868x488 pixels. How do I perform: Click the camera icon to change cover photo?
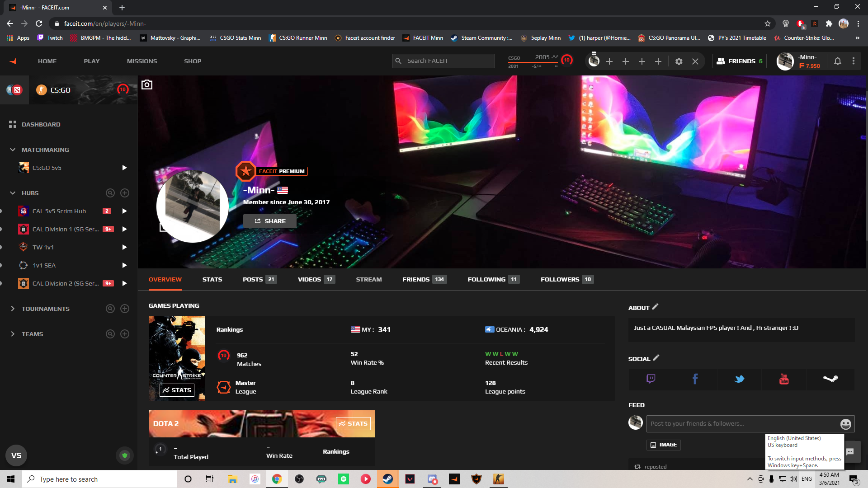pyautogui.click(x=147, y=84)
